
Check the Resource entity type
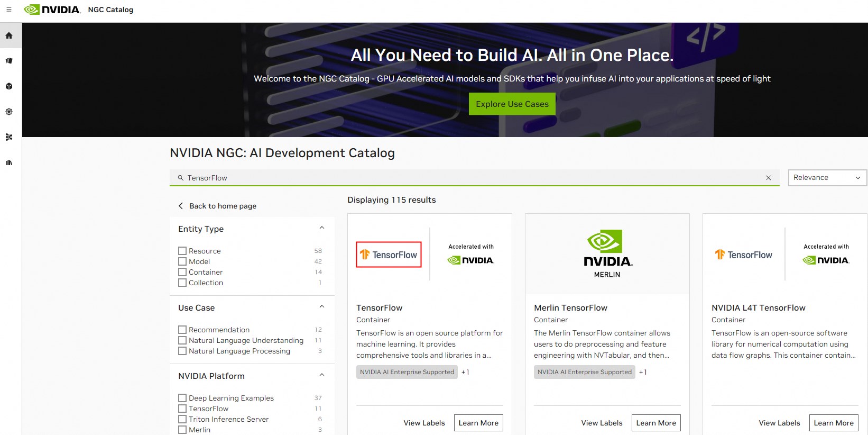[x=182, y=251]
